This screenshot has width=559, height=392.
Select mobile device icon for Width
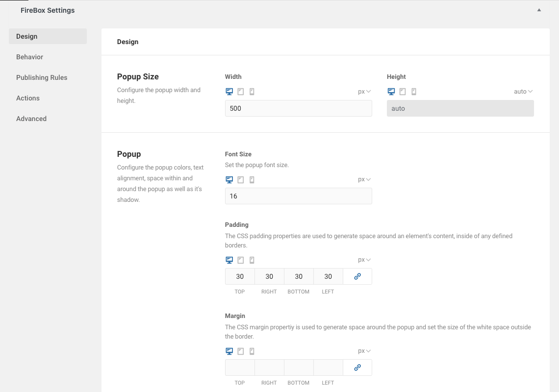tap(252, 92)
